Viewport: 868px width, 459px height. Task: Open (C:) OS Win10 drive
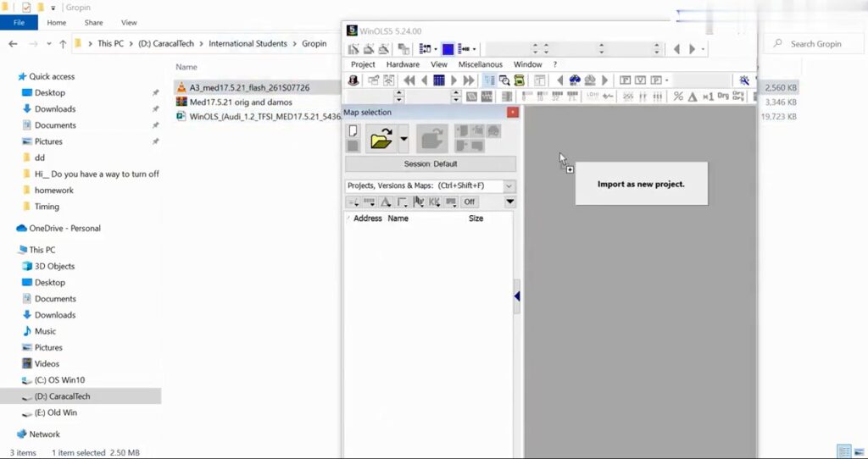(59, 380)
